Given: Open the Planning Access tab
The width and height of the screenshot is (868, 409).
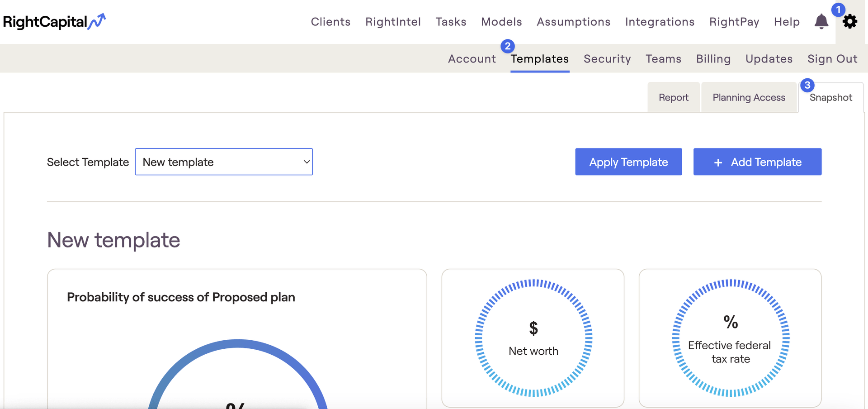Looking at the screenshot, I should 749,97.
